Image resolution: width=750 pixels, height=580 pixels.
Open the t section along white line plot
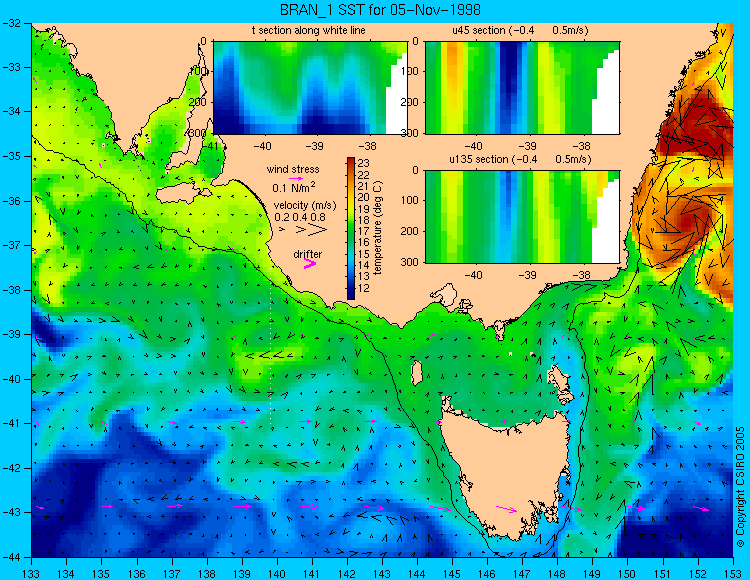[310, 88]
